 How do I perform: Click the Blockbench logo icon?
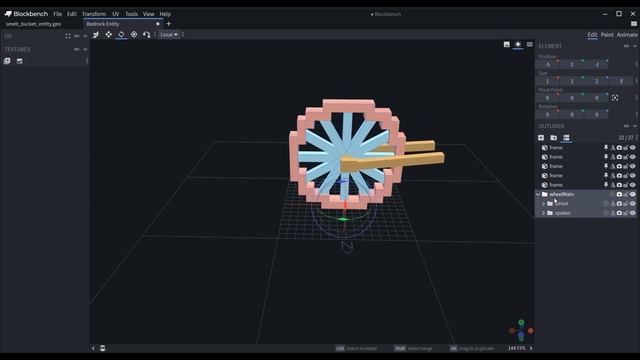(x=8, y=14)
